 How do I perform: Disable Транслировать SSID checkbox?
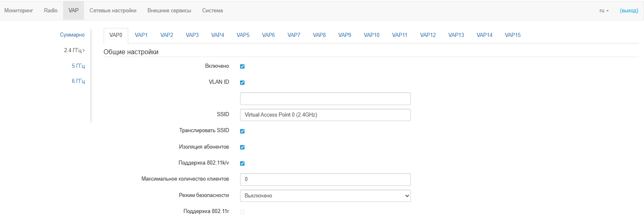242,131
